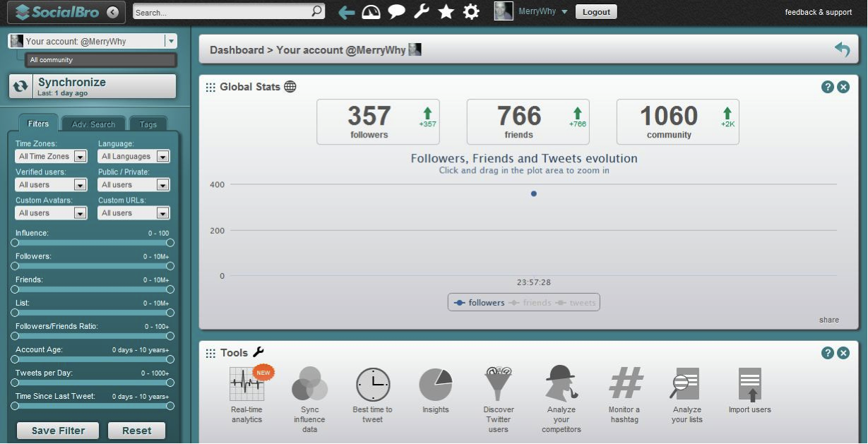The height and width of the screenshot is (444, 868).
Task: Select the Filters tab
Action: coord(38,124)
